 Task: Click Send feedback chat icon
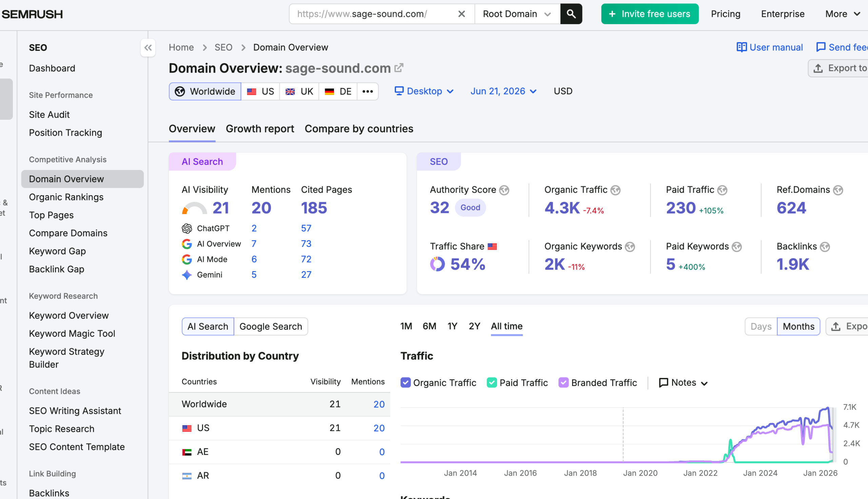click(821, 47)
